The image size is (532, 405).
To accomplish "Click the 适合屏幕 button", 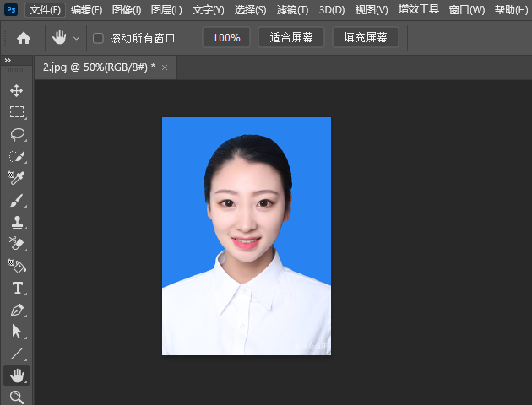I will click(x=291, y=37).
